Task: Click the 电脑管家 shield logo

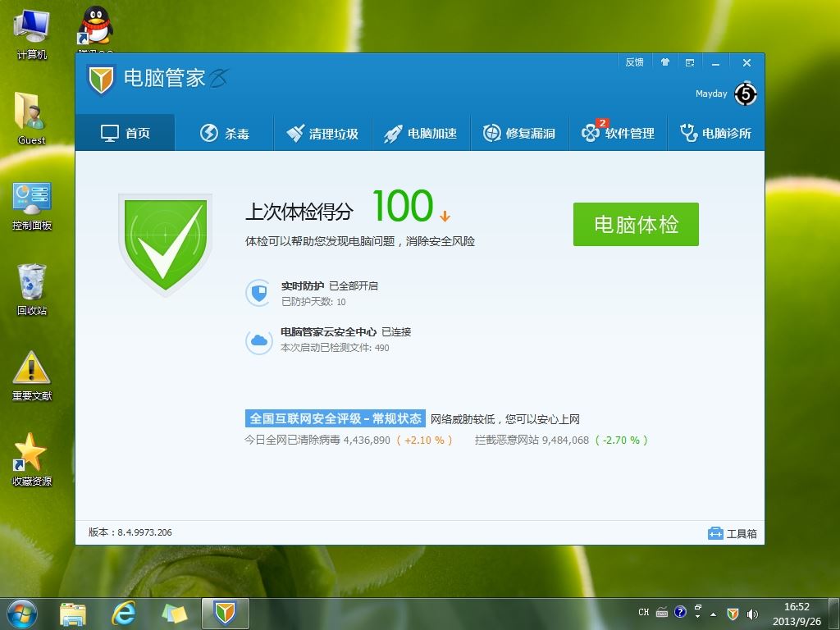Action: coord(101,80)
